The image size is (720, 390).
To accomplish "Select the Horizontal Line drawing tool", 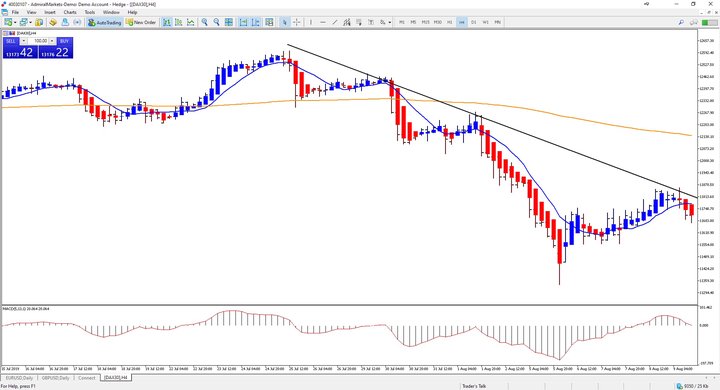I will coord(323,22).
